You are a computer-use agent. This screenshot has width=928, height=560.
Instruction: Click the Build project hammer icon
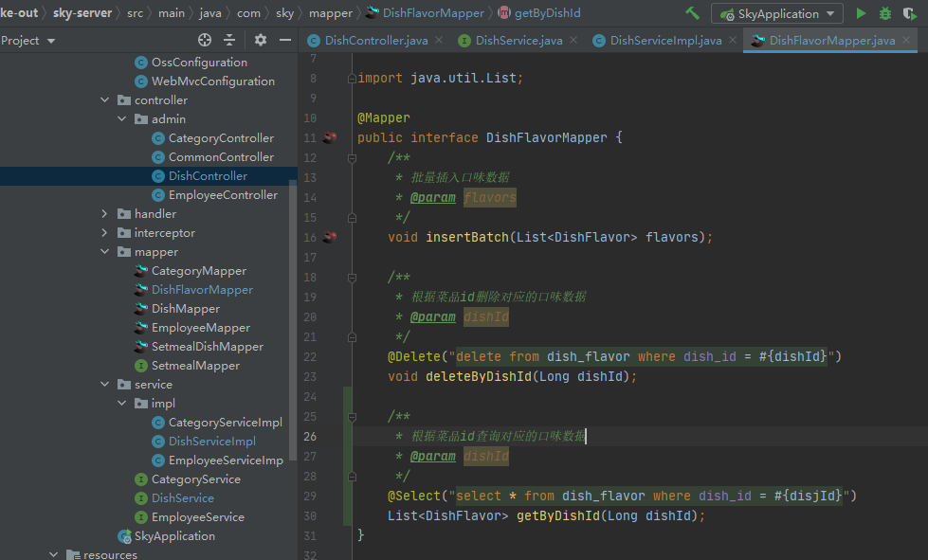pos(693,13)
